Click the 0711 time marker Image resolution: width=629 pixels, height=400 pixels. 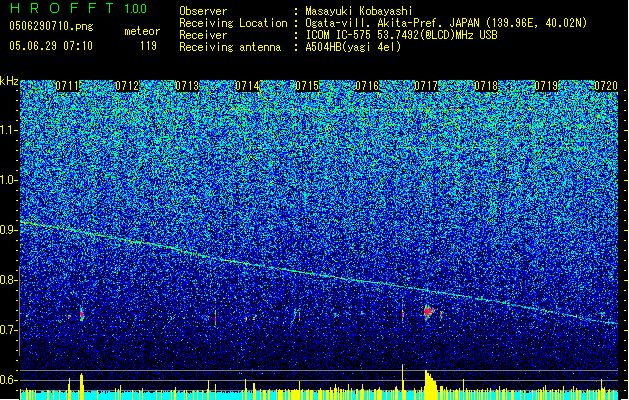[67, 86]
